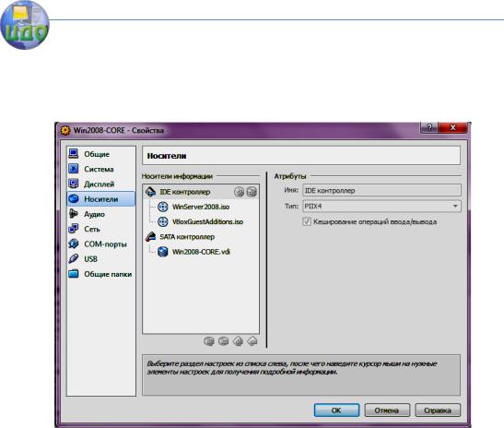Click the Win2008-CORE.vdi hard disk icon
This screenshot has width=504, height=428.
[x=163, y=252]
